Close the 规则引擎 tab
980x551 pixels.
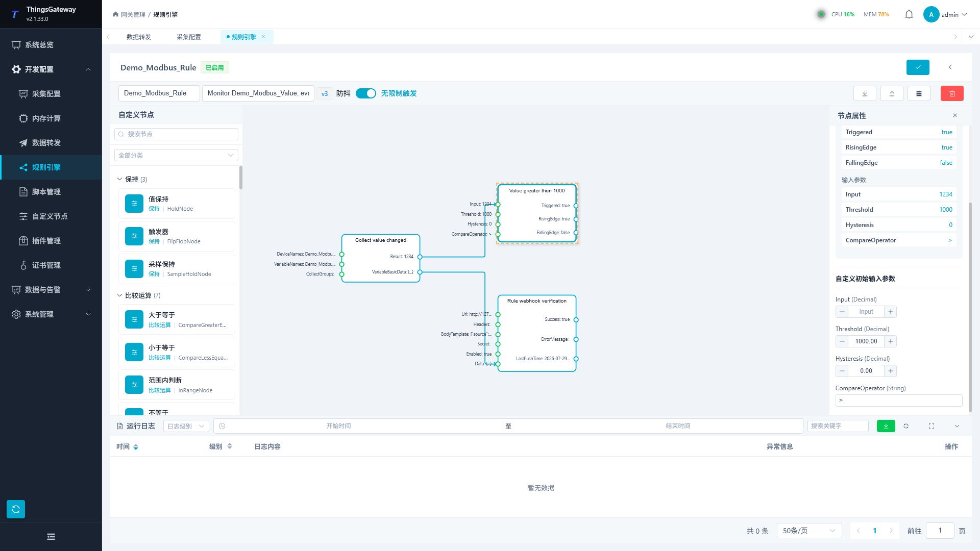pyautogui.click(x=263, y=37)
